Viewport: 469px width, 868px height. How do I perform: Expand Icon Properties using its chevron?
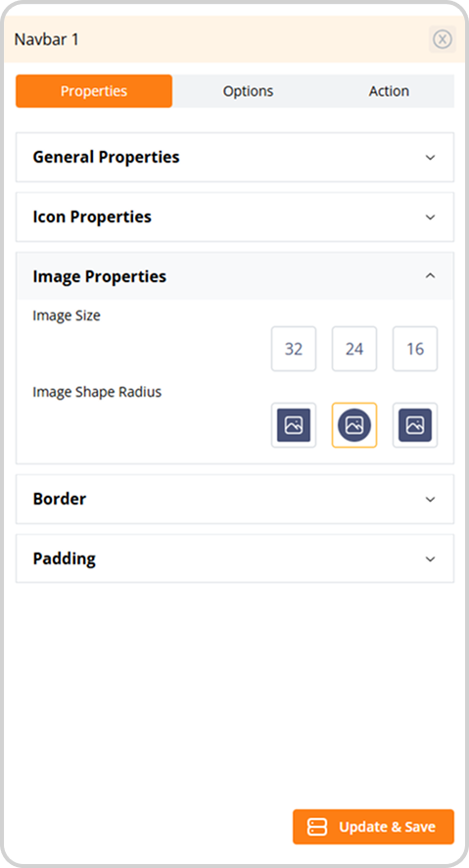pos(430,217)
